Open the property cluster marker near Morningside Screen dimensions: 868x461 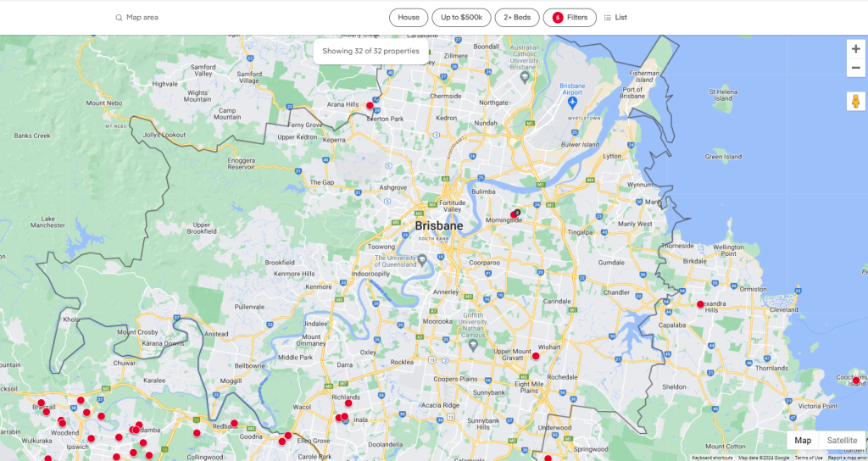pos(515,214)
